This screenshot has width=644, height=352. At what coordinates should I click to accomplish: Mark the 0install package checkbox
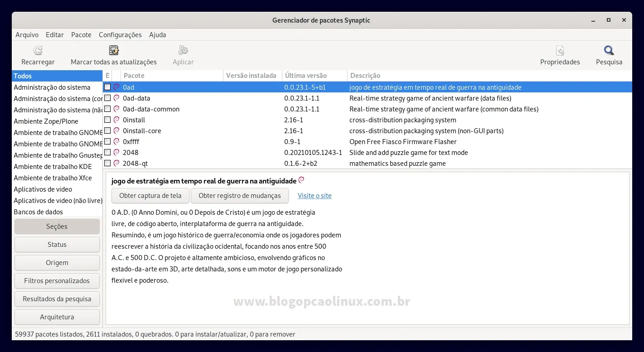(x=107, y=120)
